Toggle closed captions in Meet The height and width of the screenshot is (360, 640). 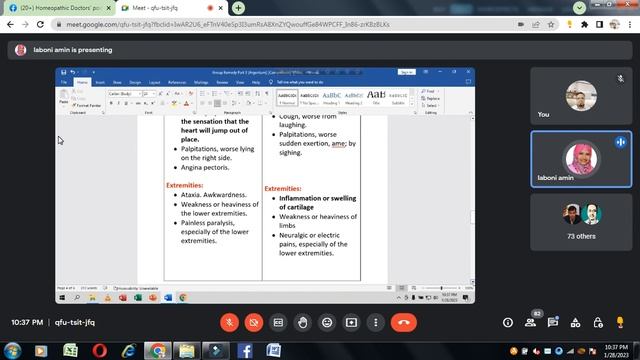(x=278, y=322)
